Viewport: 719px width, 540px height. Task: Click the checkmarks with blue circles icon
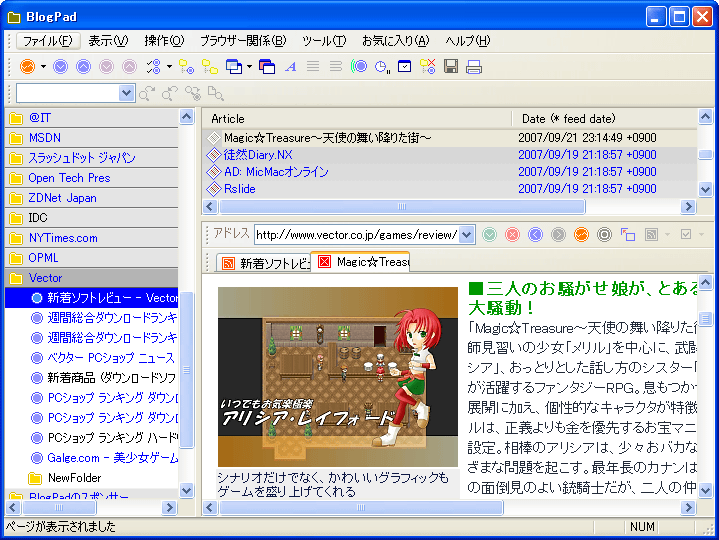point(153,67)
